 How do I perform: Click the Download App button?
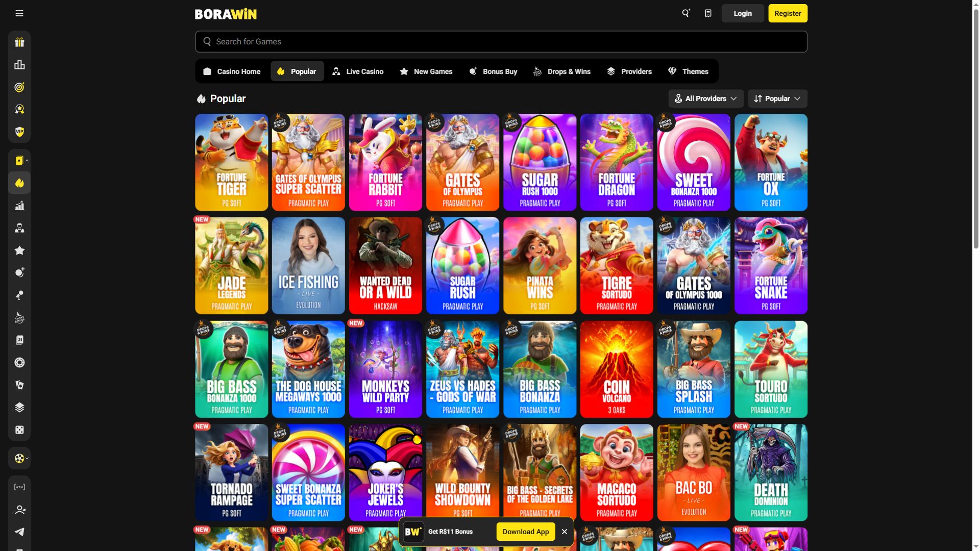point(526,532)
